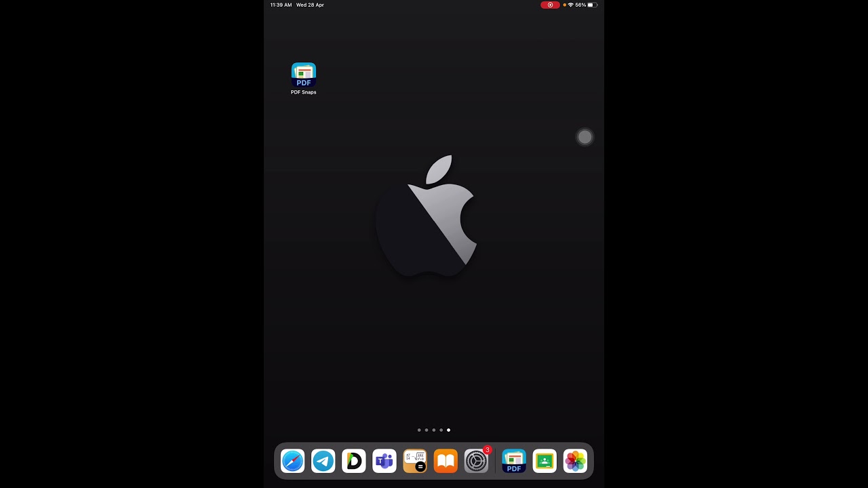Open the PDF app in dock's recent section

[514, 461]
